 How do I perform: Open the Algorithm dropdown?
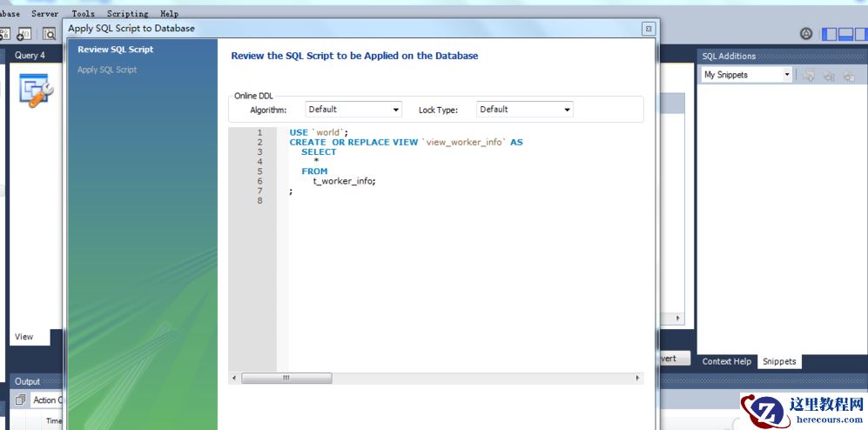tap(353, 110)
